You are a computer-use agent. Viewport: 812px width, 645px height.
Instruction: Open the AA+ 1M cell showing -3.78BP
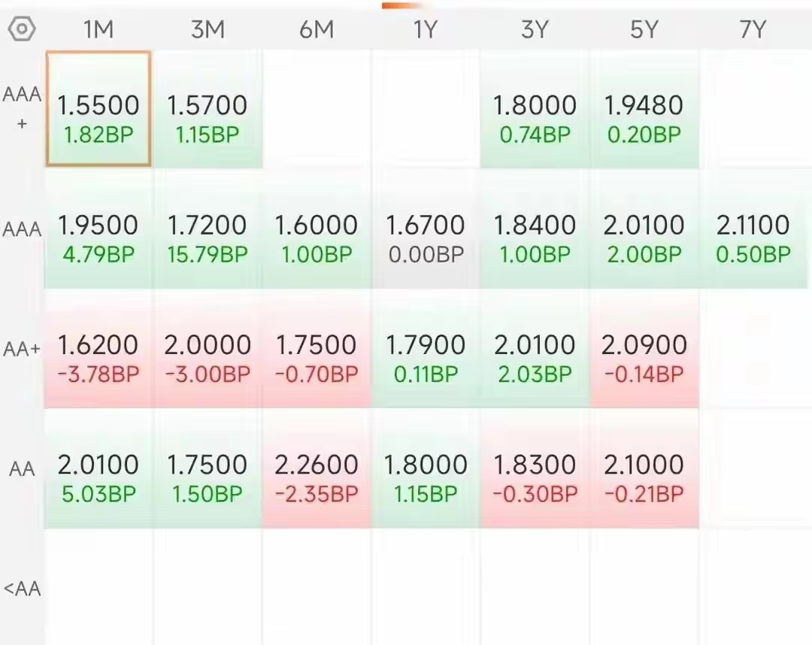(98, 349)
